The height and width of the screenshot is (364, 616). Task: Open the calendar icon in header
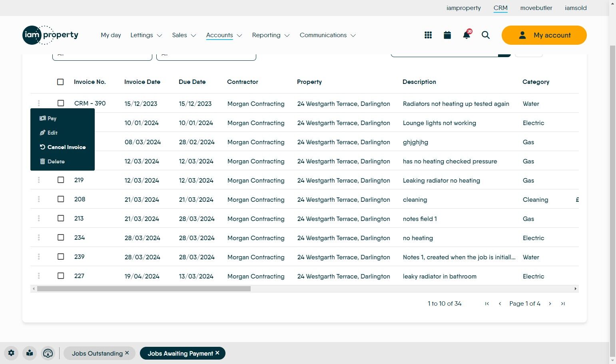point(447,35)
